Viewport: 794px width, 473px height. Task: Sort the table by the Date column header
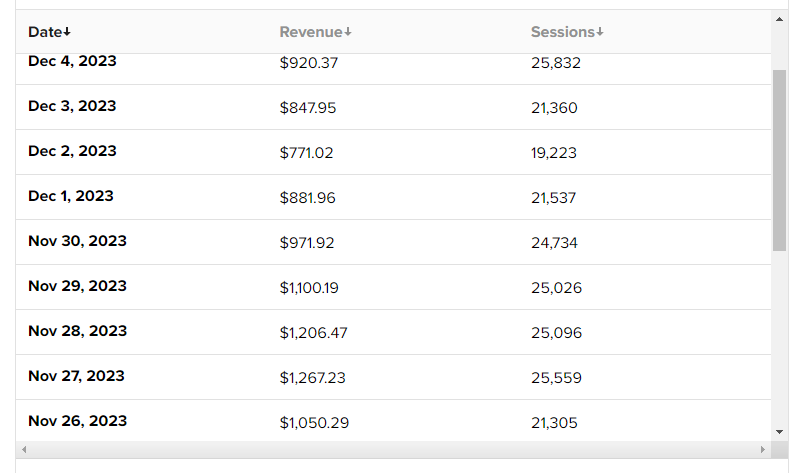(49, 32)
